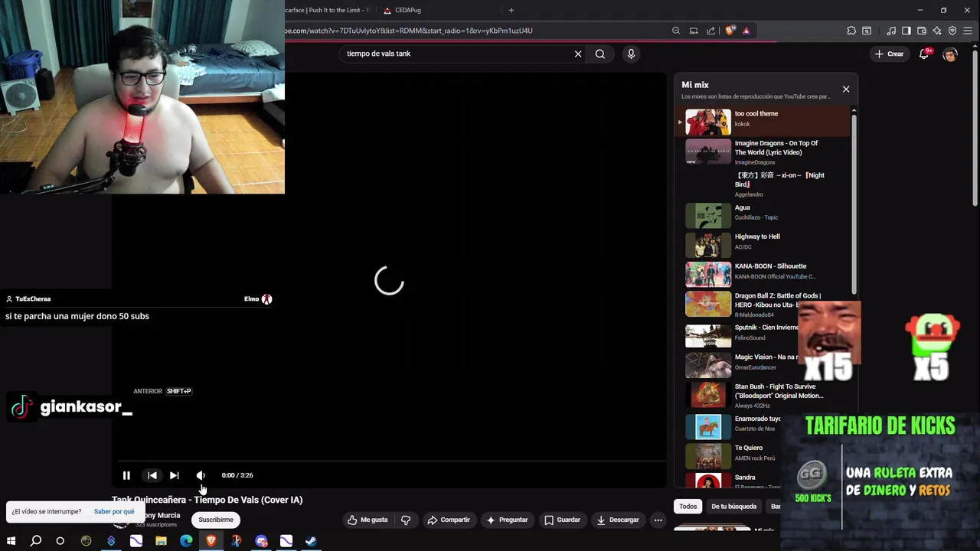Open Brave Leo AI sparkle icon

937,31
